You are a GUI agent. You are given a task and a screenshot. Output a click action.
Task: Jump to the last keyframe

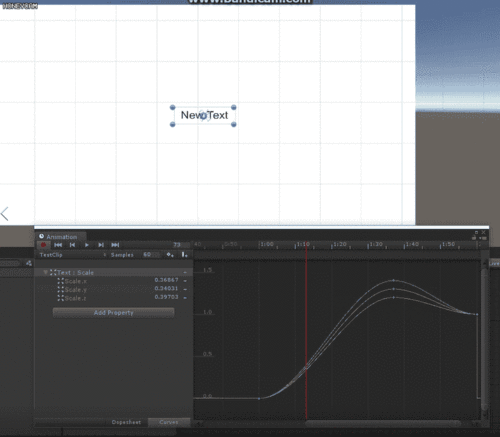(x=115, y=245)
